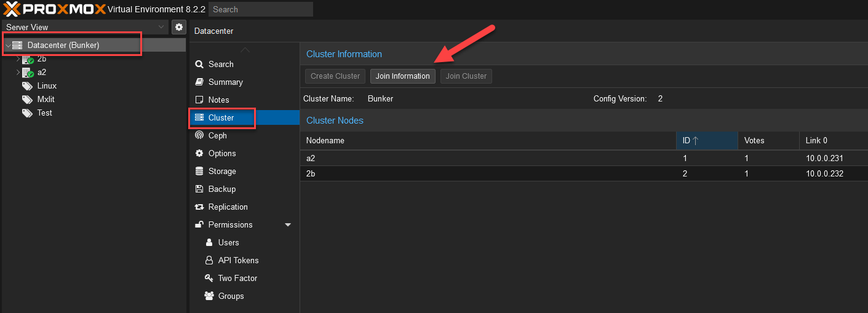Collapse the Permissions submenu arrow
This screenshot has width=868, height=313.
pyautogui.click(x=288, y=225)
